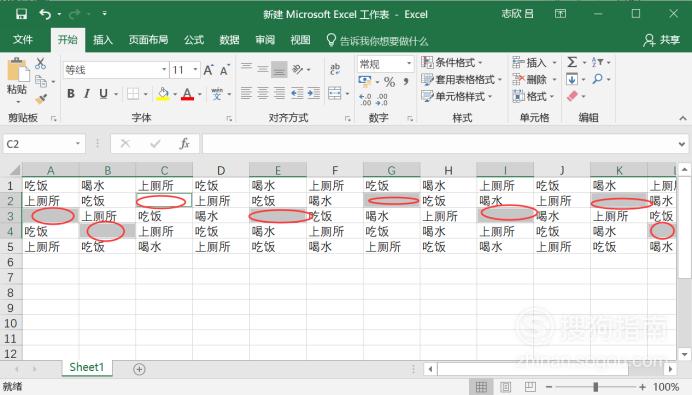The height and width of the screenshot is (395, 692).
Task: Click the merge and center icon
Action: [335, 93]
